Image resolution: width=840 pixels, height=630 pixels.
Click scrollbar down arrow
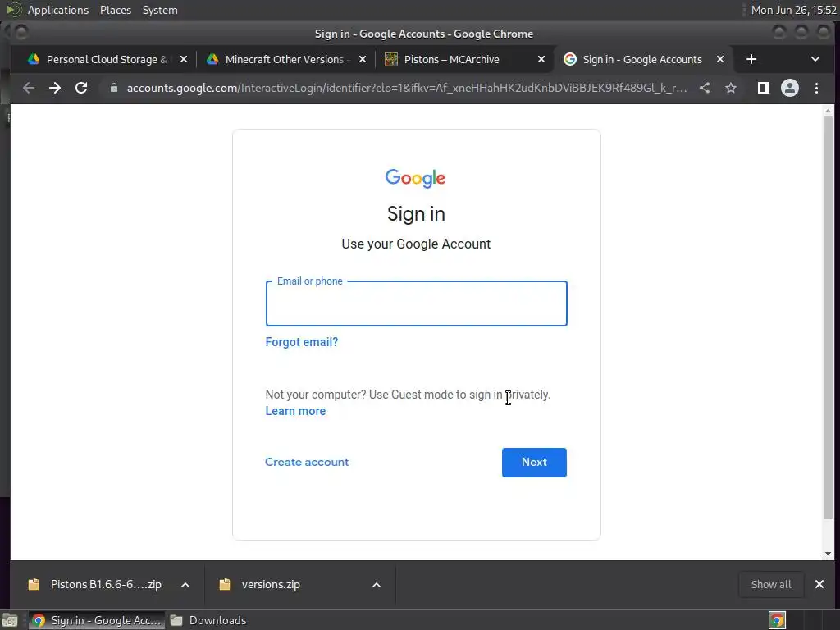coord(828,554)
